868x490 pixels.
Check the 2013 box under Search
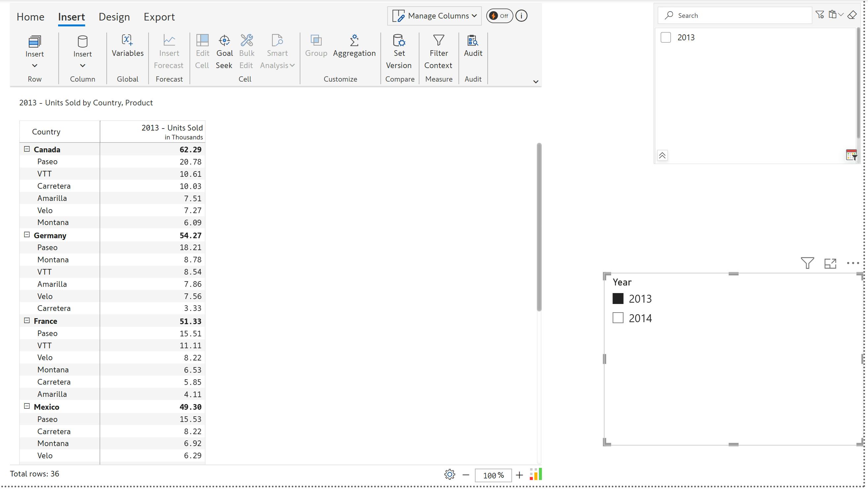(x=666, y=37)
